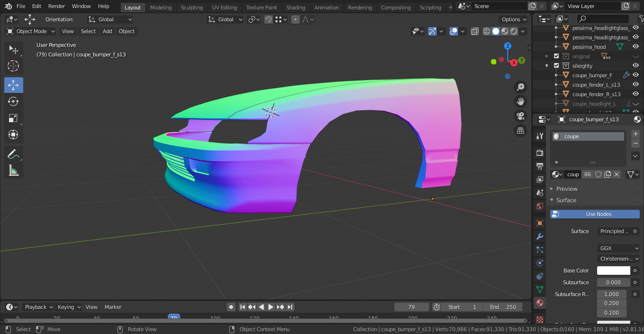Open the Christensen subsurface method dropdown
This screenshot has width=644, height=334.
[x=618, y=259]
